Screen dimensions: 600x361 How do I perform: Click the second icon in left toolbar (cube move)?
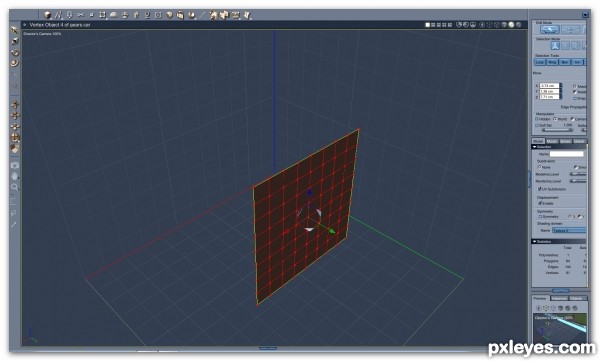15,41
